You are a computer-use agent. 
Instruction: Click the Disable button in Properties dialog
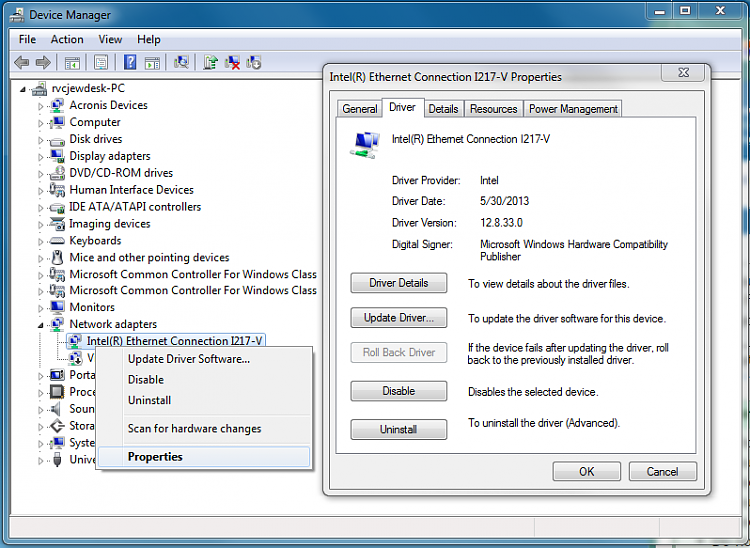[398, 391]
